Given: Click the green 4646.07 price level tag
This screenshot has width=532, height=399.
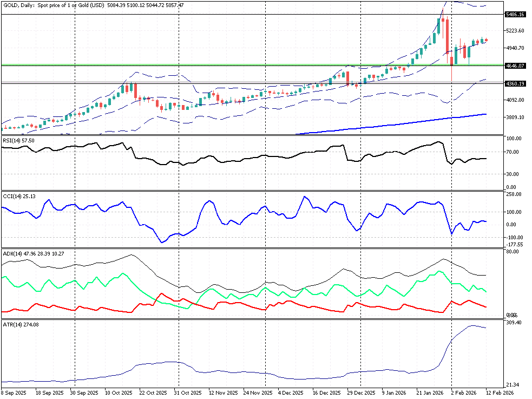Looking at the screenshot, I should coord(515,66).
